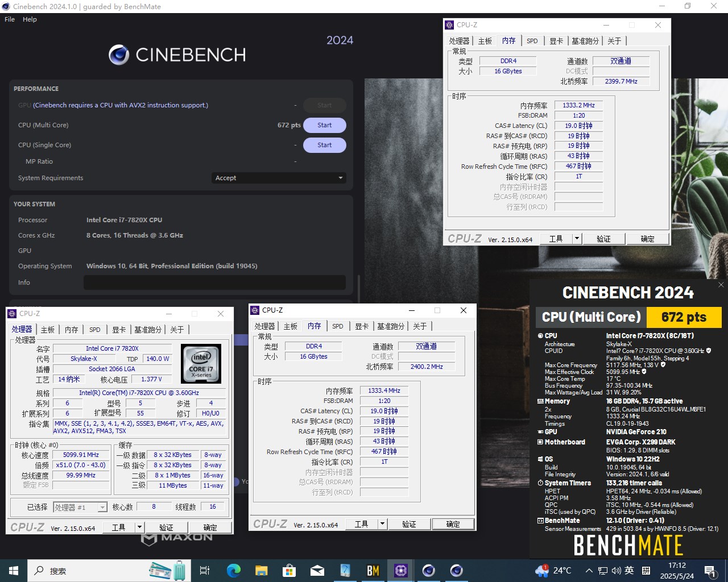Close the BenchMate result overlay
Image resolution: width=728 pixels, height=582 pixels.
point(721,285)
